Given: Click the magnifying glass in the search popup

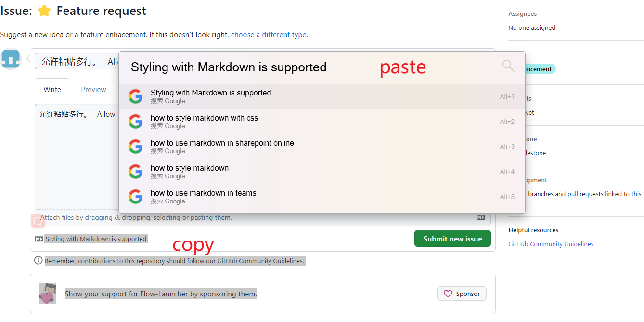Looking at the screenshot, I should point(508,67).
